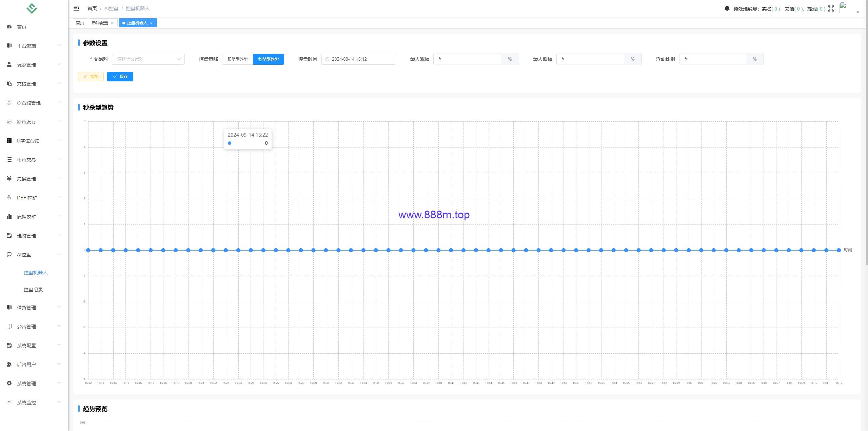The width and height of the screenshot is (868, 431).
Task: Click the chart point at 15:40
Action: [438, 250]
